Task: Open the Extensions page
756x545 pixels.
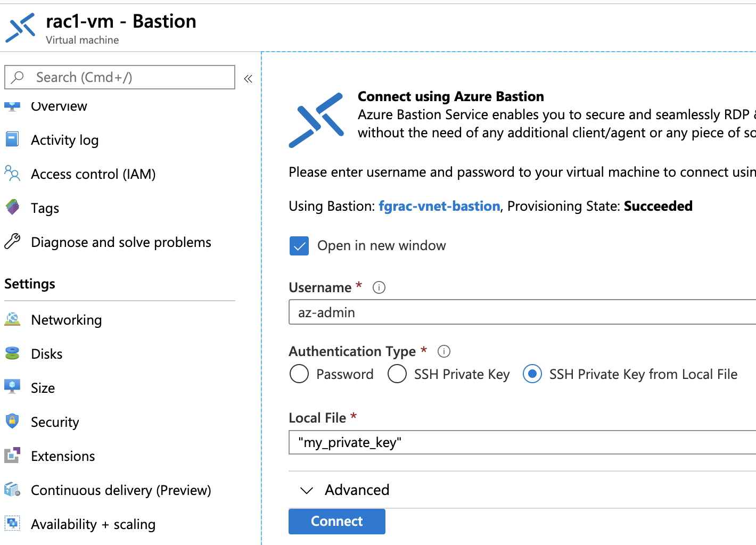Action: 63,456
